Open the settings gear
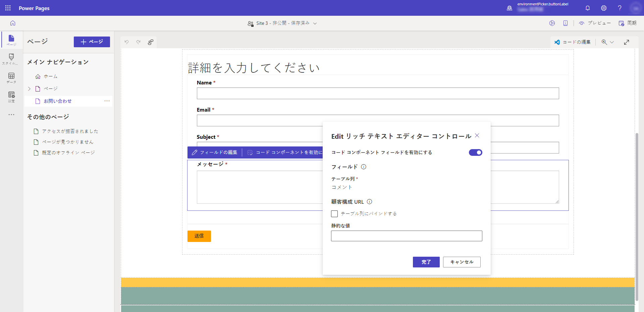The height and width of the screenshot is (312, 644). 604,8
